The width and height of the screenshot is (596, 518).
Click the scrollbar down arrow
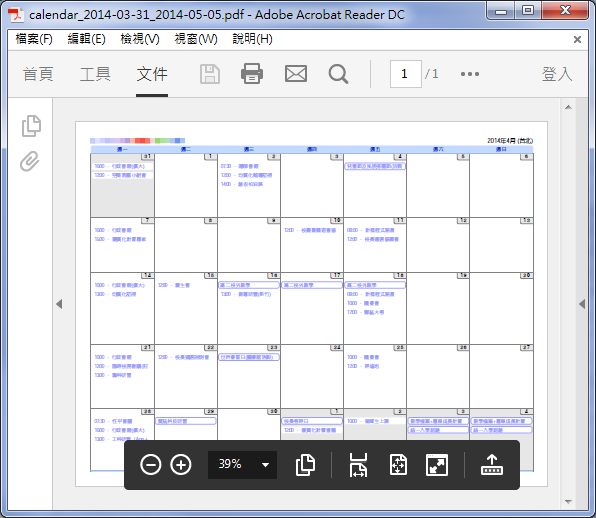[x=568, y=502]
